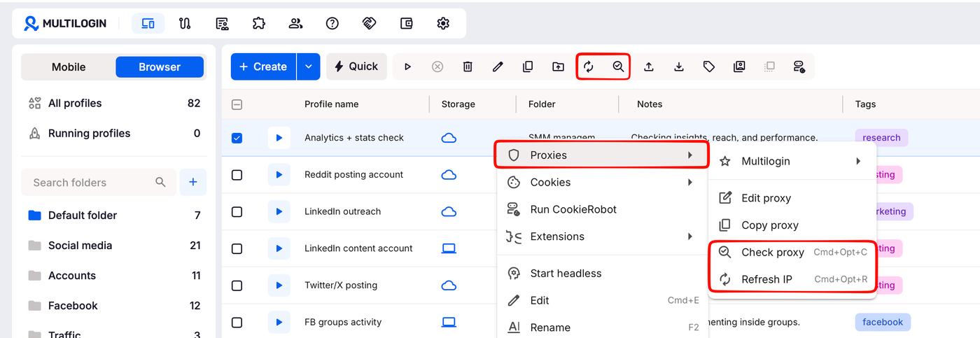Screen dimensions: 980x338
Task: Click the facebook tag on FB groups row
Action: (883, 322)
